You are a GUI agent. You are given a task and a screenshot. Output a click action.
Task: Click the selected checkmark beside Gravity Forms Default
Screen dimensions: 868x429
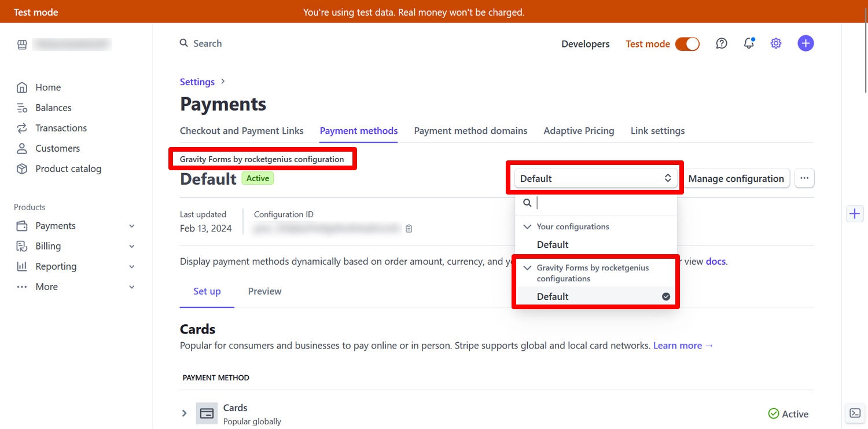tap(666, 296)
